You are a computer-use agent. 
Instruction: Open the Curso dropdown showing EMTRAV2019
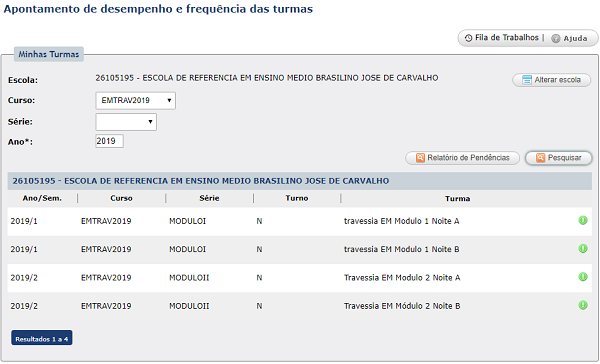135,101
